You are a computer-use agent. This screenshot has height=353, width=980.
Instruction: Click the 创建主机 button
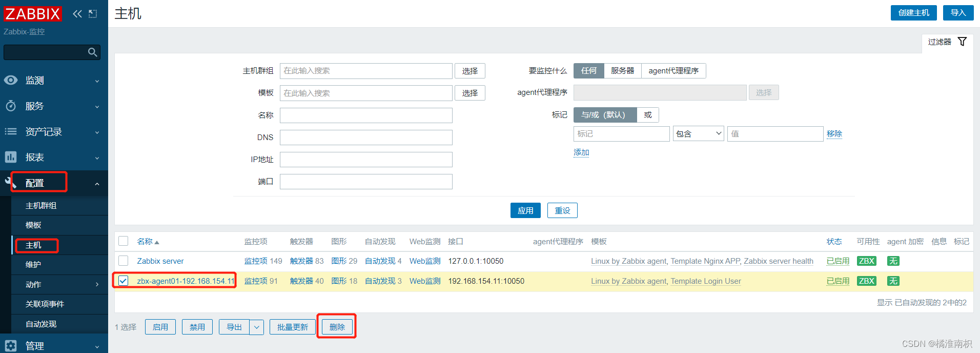coord(914,13)
